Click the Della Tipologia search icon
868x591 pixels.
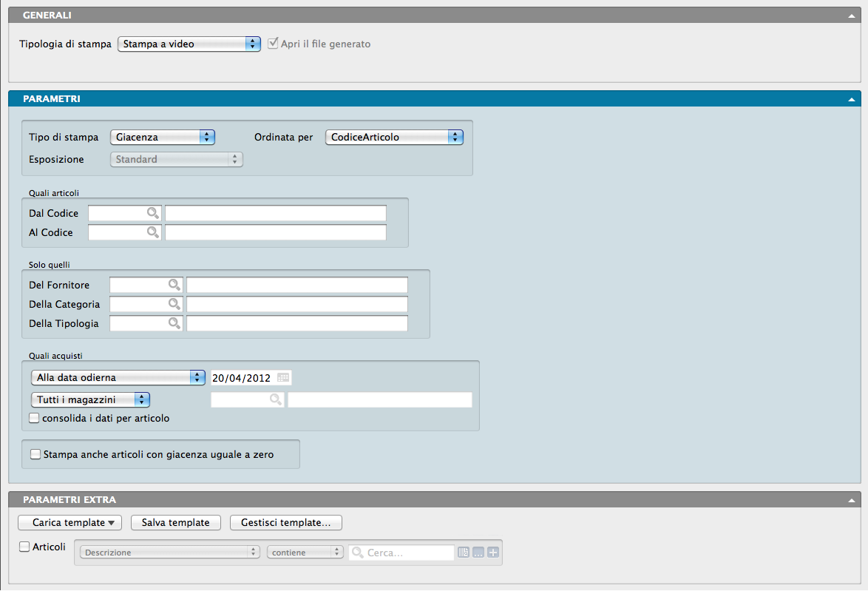[174, 323]
